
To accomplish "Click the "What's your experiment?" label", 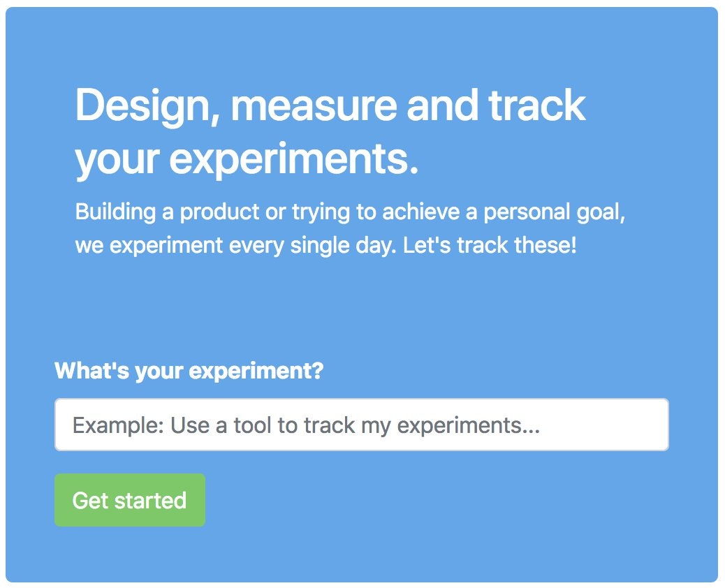I will coord(189,371).
